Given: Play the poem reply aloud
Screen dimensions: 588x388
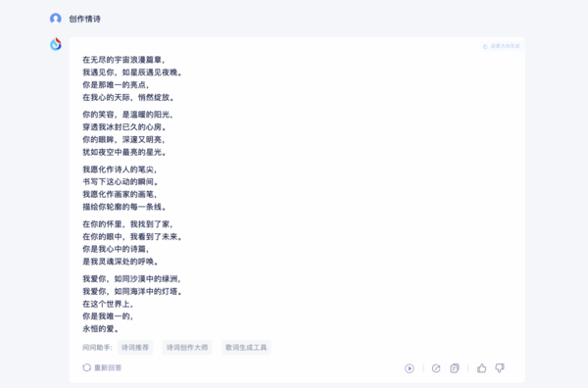Looking at the screenshot, I should [410, 368].
